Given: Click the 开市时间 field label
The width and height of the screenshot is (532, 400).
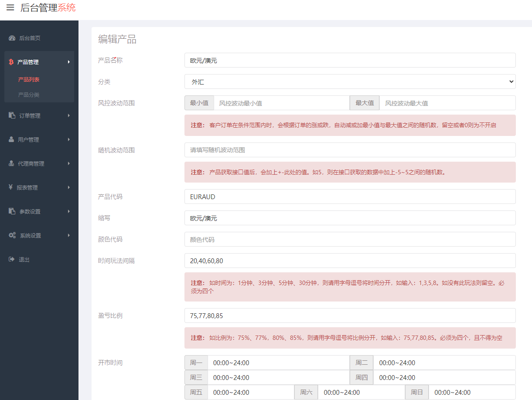Looking at the screenshot, I should pos(110,363).
